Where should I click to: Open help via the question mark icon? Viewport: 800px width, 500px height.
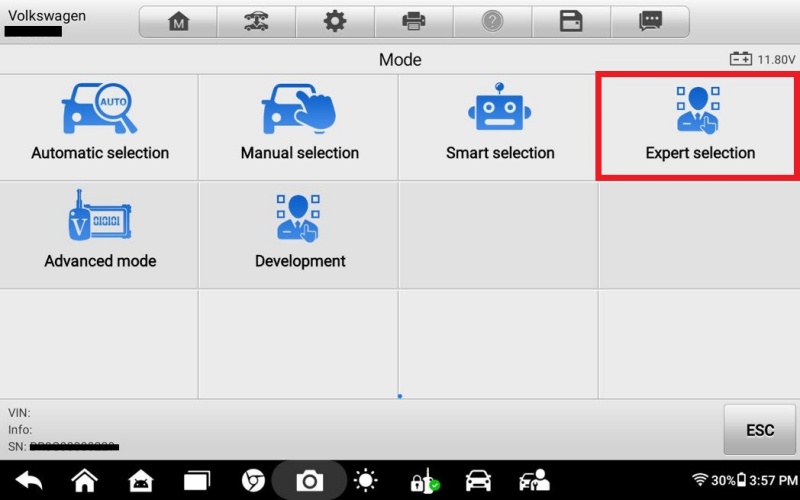491,22
